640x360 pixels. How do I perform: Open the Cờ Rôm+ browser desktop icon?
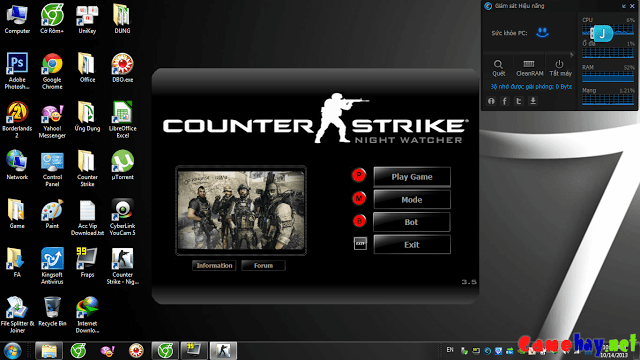click(52, 19)
